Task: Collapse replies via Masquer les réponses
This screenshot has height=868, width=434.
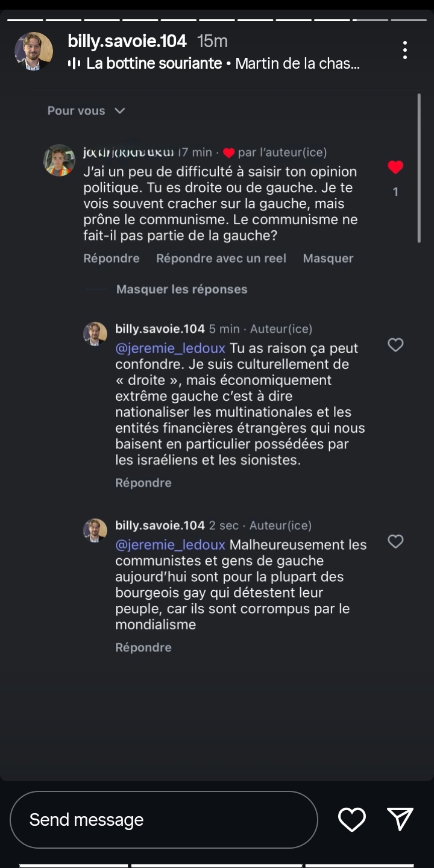Action: pos(181,289)
